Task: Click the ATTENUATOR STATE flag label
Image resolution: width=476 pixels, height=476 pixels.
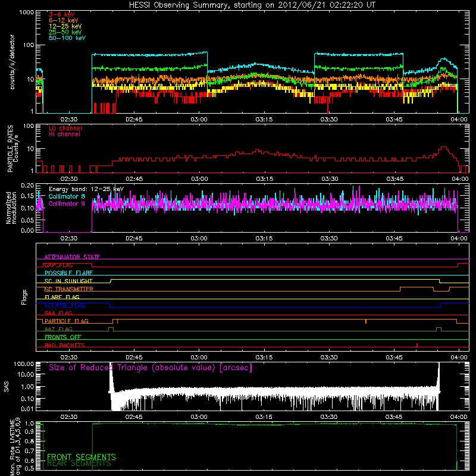Action: 72,257
